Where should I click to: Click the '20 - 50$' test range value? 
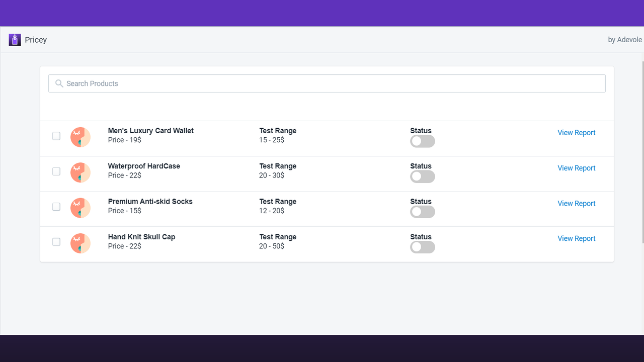click(272, 246)
